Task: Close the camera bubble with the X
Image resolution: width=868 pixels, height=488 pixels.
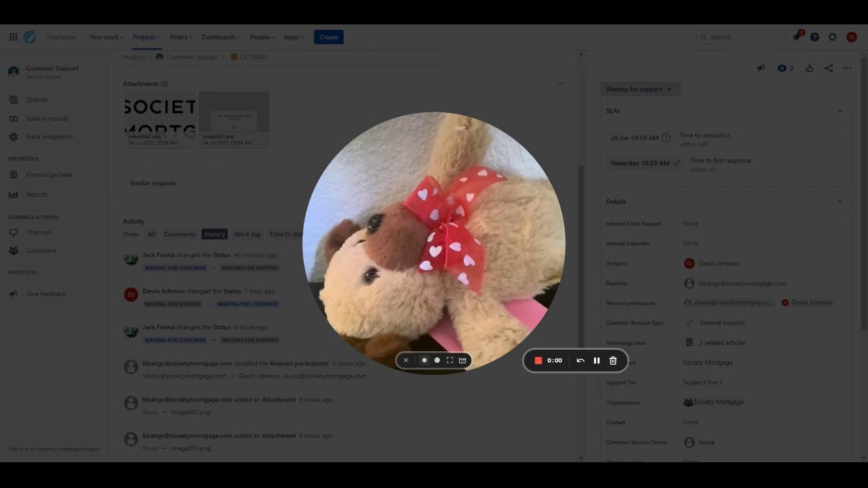Action: pyautogui.click(x=406, y=361)
